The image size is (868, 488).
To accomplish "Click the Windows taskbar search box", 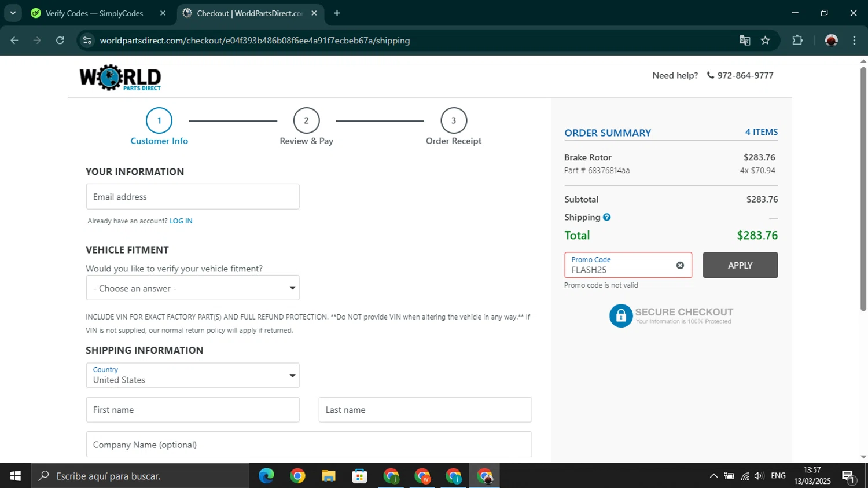I will 140,476.
